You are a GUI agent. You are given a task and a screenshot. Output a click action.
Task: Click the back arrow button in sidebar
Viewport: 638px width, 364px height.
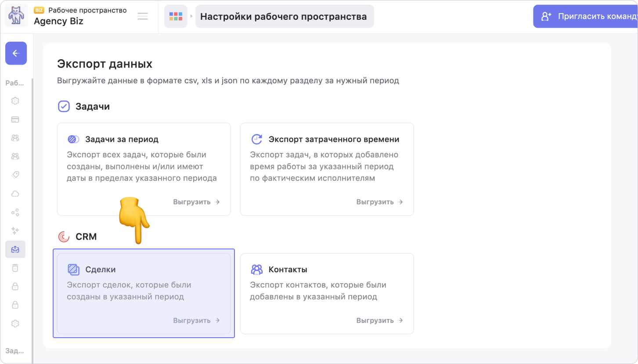(x=16, y=53)
